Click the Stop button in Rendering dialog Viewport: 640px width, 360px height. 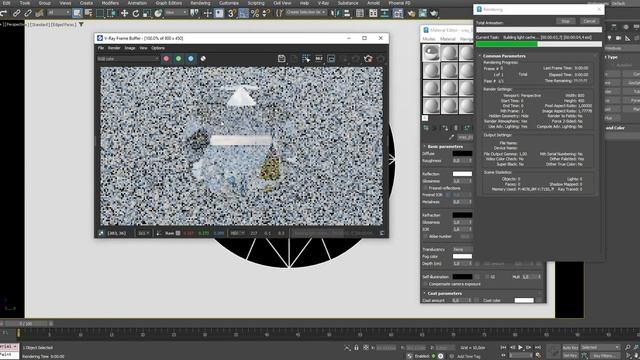[x=566, y=21]
